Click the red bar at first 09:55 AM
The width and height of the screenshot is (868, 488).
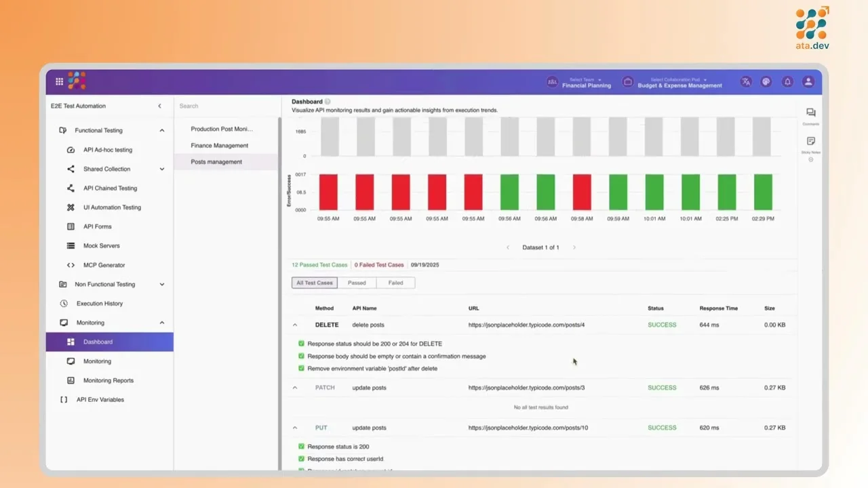tap(328, 192)
